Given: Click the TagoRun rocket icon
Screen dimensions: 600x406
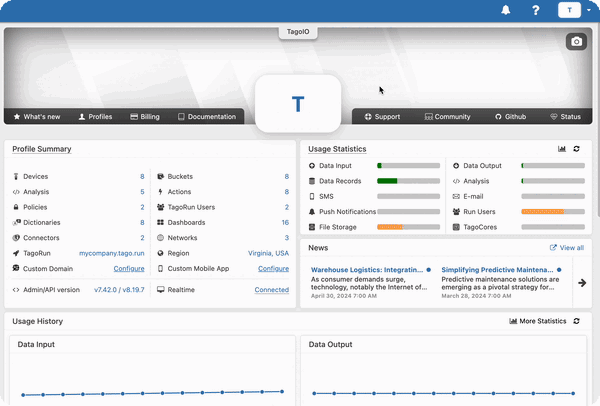Looking at the screenshot, I should tap(16, 253).
